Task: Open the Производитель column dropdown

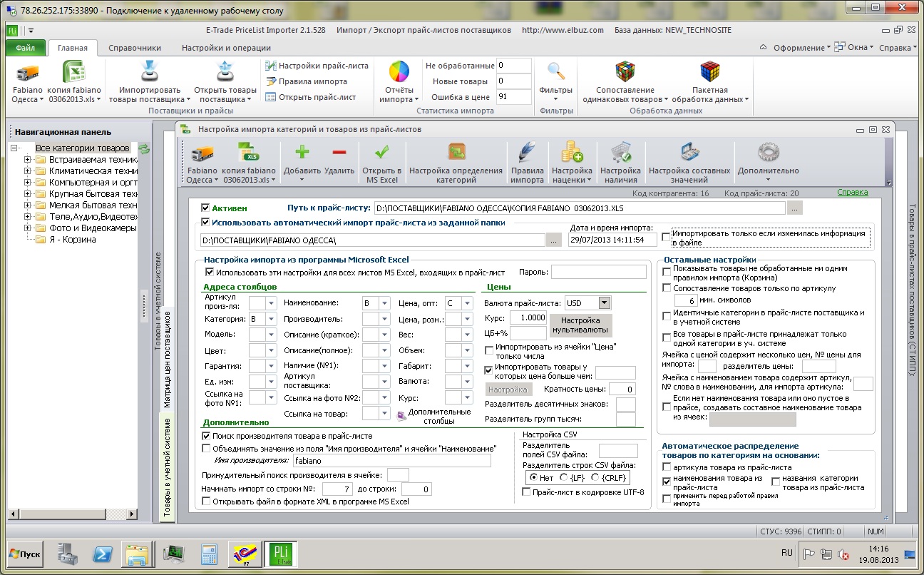Action: 384,319
